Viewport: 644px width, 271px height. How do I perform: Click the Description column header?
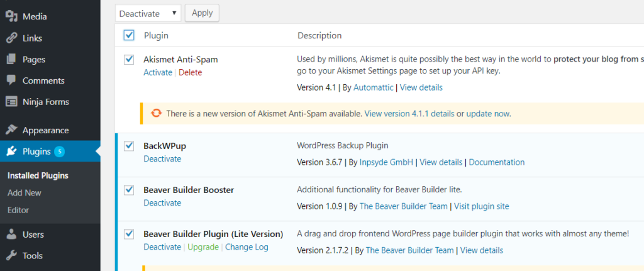(319, 36)
